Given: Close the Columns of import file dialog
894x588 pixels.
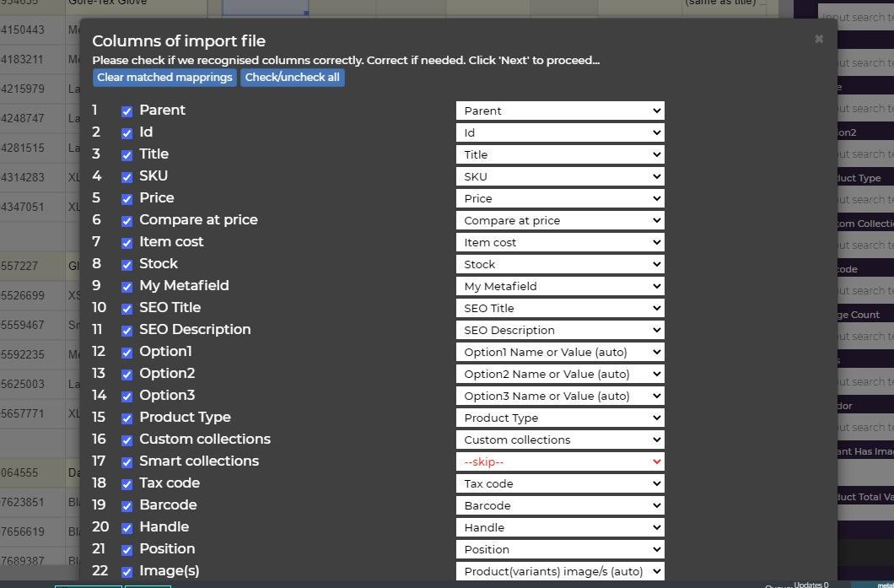Looking at the screenshot, I should [818, 39].
